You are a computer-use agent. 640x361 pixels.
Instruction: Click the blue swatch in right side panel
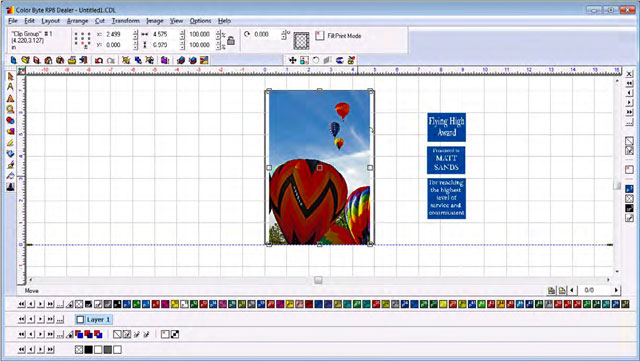coord(629,189)
